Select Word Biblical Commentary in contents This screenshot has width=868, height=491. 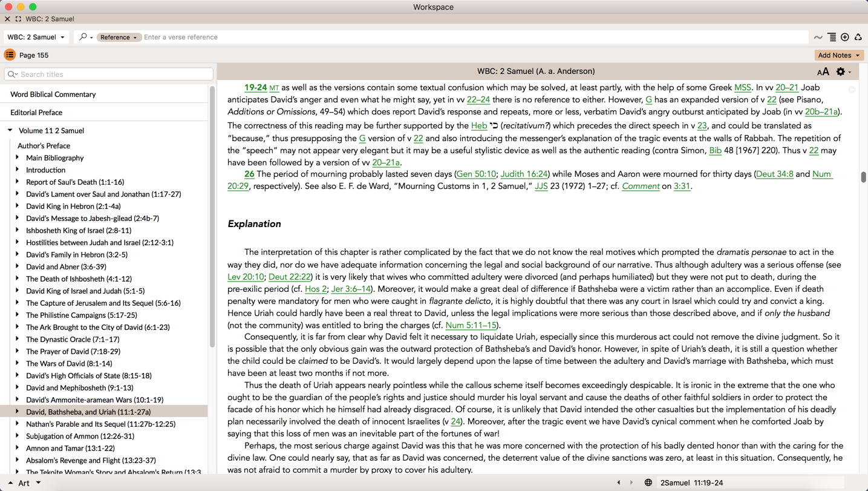click(x=53, y=94)
